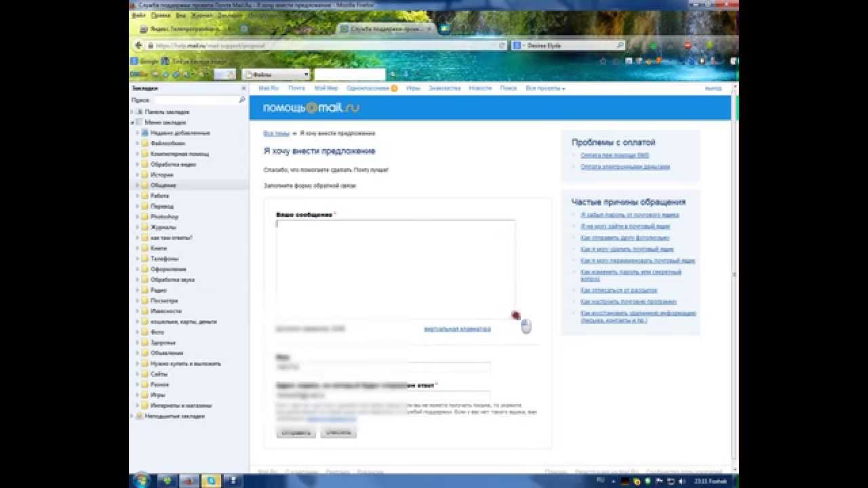Click the Перевод folder icon
The height and width of the screenshot is (488, 868).
(x=144, y=206)
